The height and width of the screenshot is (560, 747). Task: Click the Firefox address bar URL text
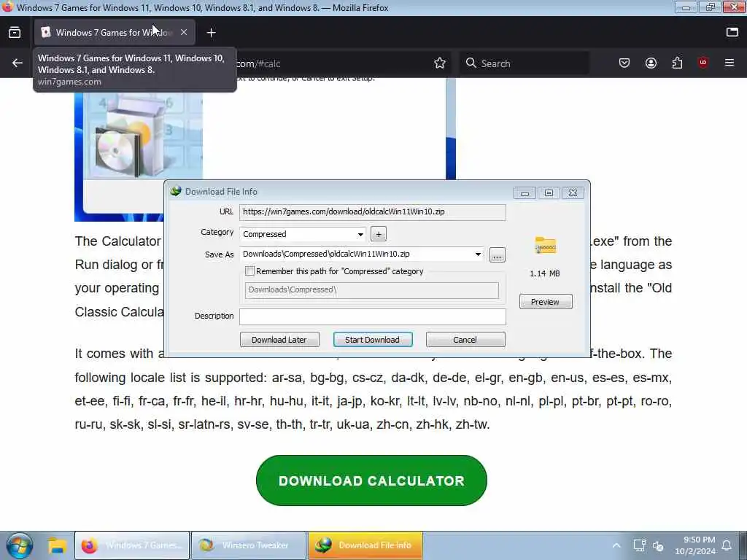259,63
